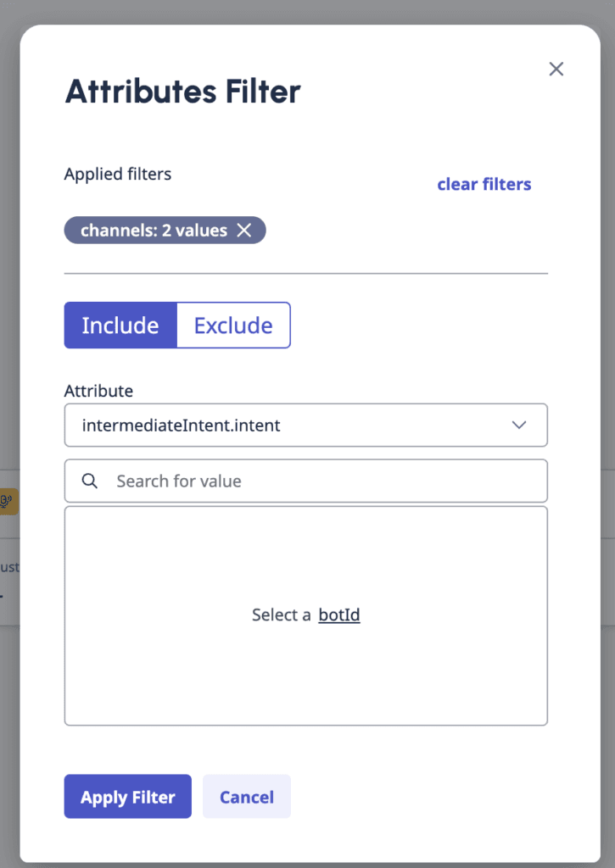Open the intermediateIntent.intent attribute selector
The width and height of the screenshot is (615, 868).
(x=305, y=426)
